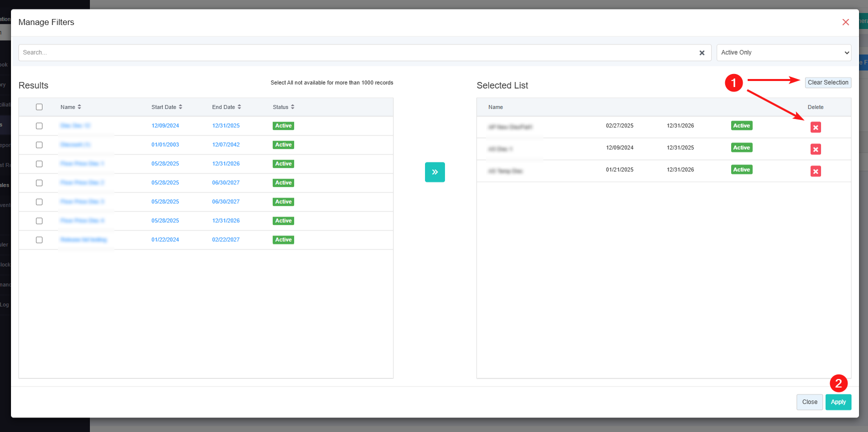
Task: Close Manage Filters dialog with red X
Action: (x=845, y=22)
